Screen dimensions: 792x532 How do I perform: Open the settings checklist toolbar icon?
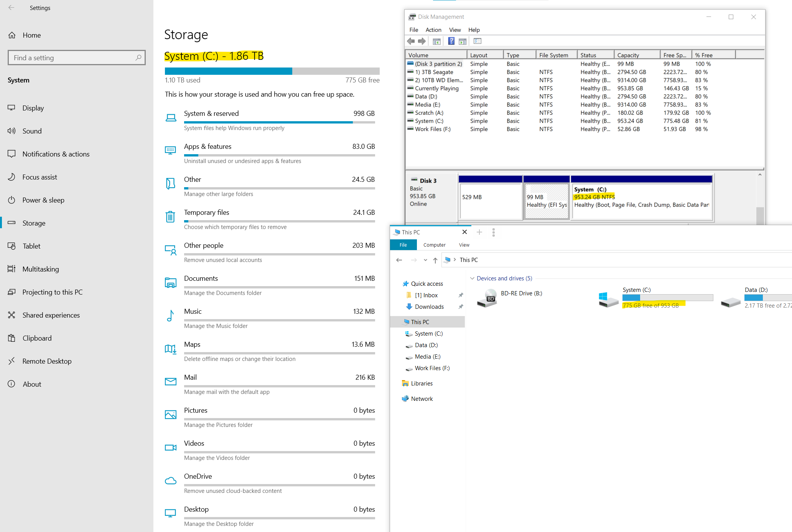tap(477, 41)
